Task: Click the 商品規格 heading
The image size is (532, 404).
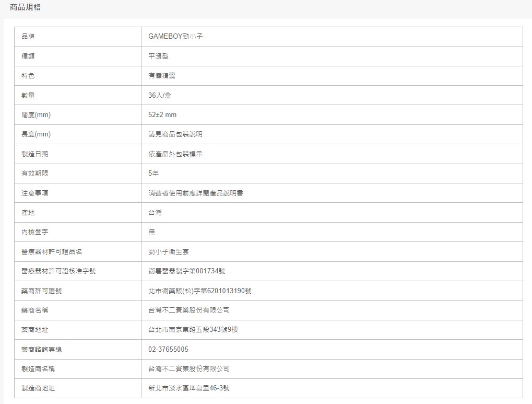Action: coord(26,7)
